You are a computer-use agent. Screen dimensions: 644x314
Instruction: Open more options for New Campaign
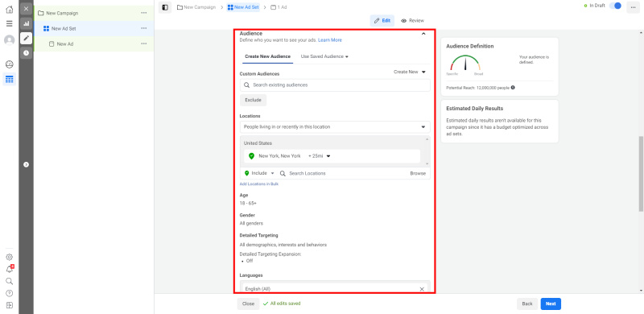tap(144, 13)
